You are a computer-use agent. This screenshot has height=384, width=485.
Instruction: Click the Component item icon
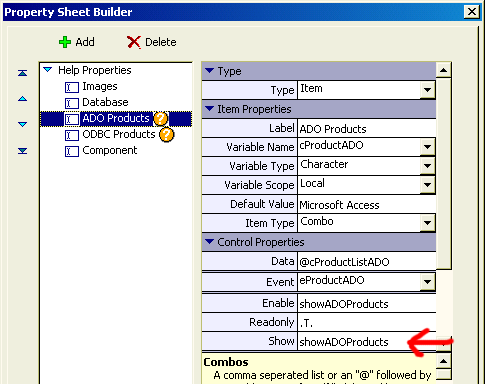tap(72, 151)
